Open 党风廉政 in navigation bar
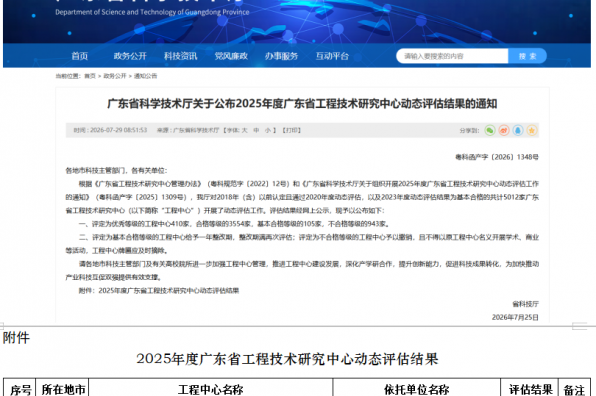Image resolution: width=596 pixels, height=396 pixels. point(231,56)
